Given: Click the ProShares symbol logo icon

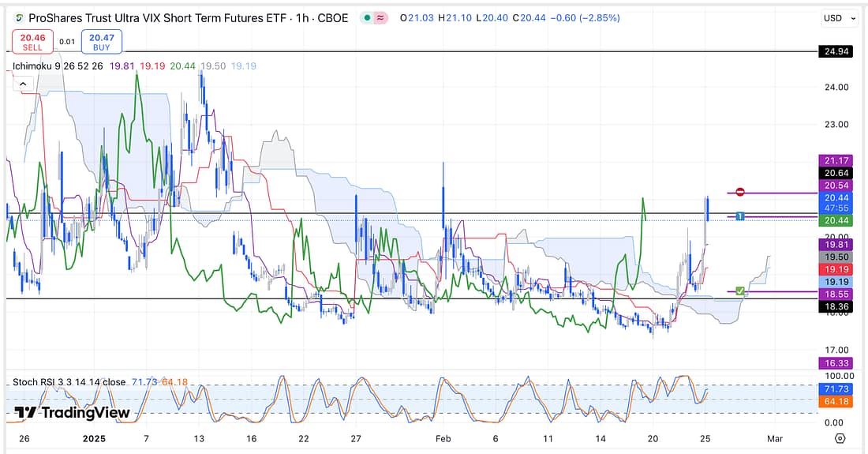Looking at the screenshot, I should [18, 17].
